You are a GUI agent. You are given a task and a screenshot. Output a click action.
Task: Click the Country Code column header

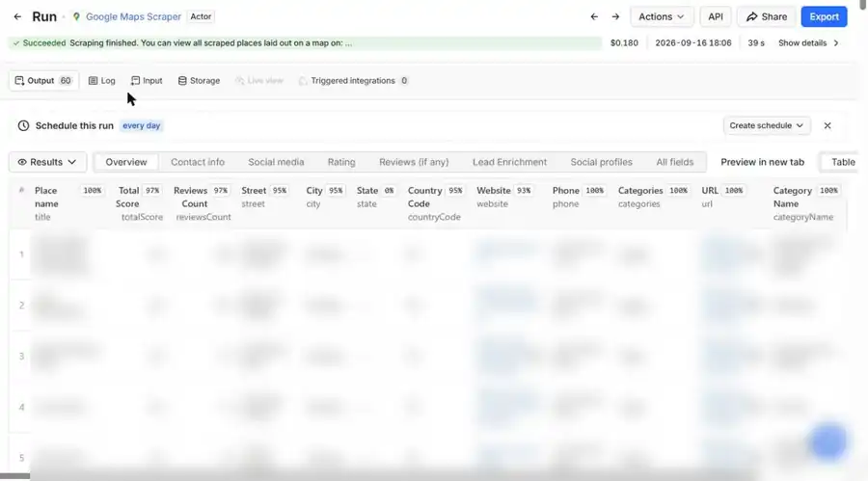[436, 203]
